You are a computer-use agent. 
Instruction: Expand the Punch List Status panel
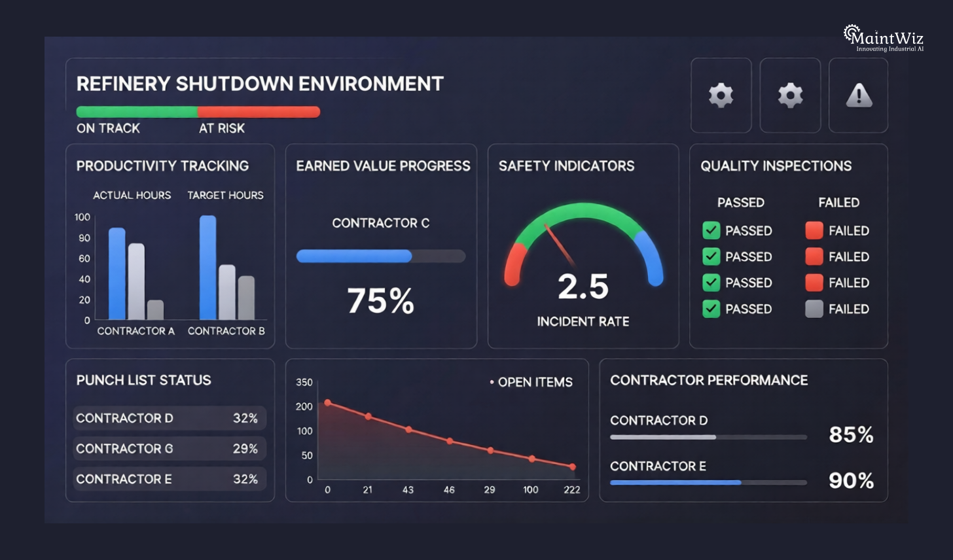click(x=143, y=381)
